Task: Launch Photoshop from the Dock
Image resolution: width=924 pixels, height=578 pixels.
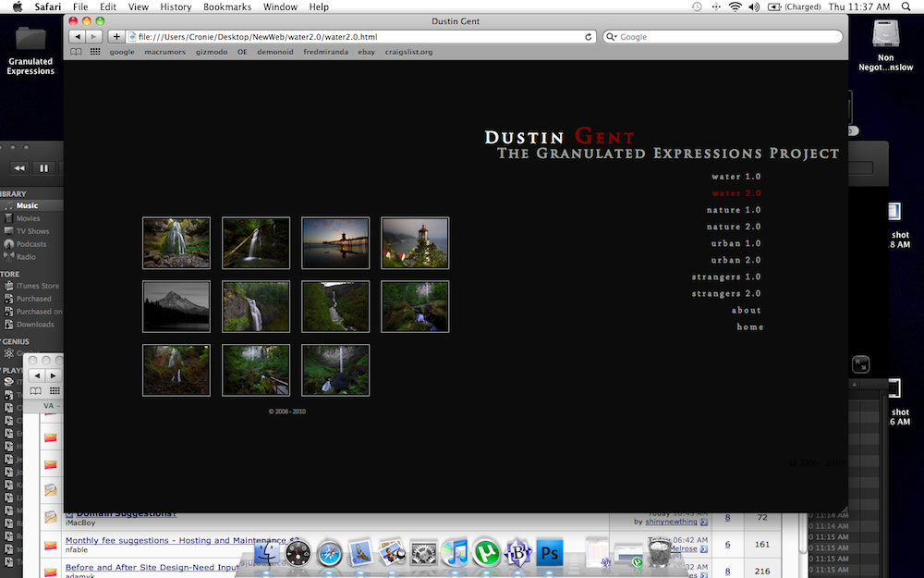Action: pyautogui.click(x=549, y=553)
